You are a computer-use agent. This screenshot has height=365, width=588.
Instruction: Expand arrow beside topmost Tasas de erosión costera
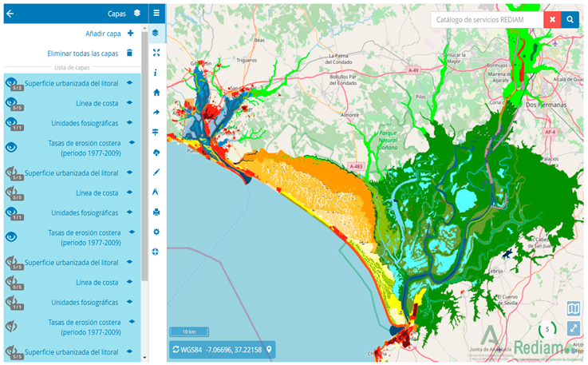130,142
